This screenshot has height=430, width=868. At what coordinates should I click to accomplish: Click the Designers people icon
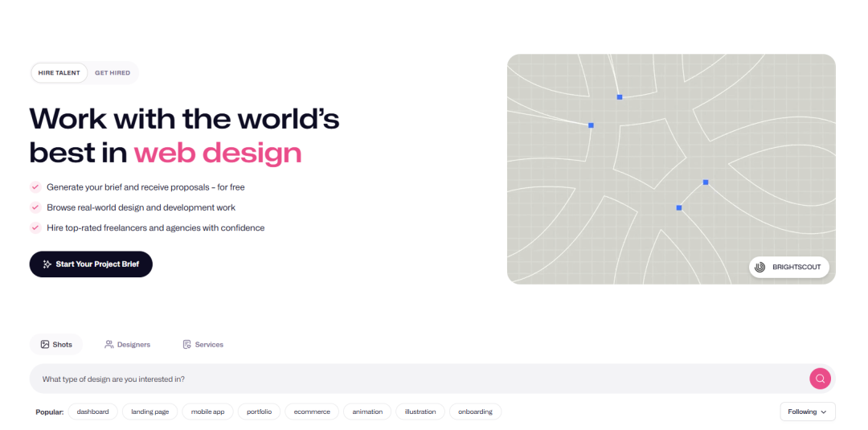(109, 344)
